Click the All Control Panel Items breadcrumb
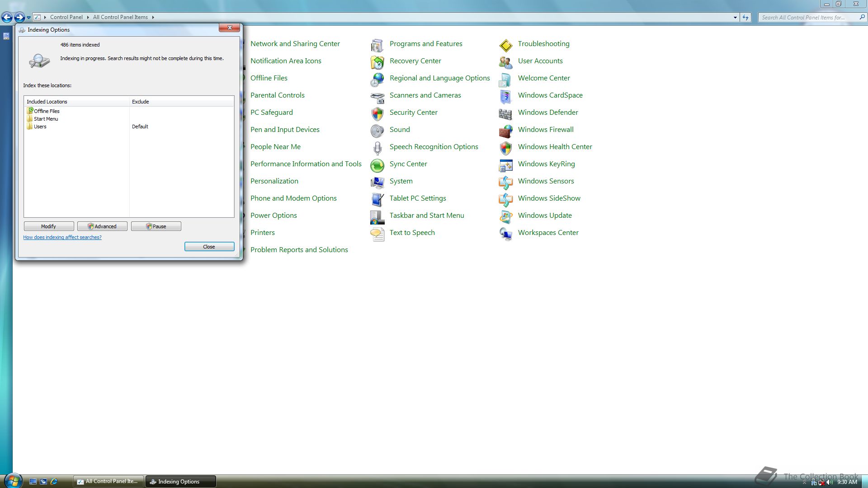 pyautogui.click(x=120, y=17)
